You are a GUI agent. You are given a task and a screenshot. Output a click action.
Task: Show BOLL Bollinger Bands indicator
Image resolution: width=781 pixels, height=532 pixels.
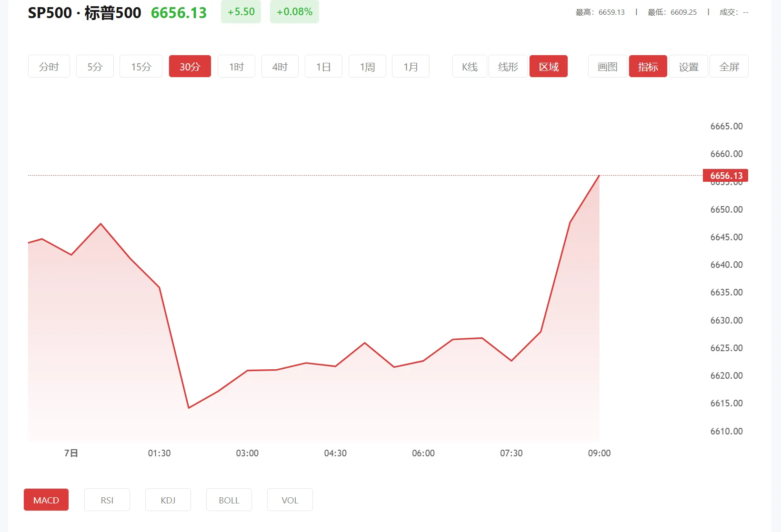(x=229, y=500)
